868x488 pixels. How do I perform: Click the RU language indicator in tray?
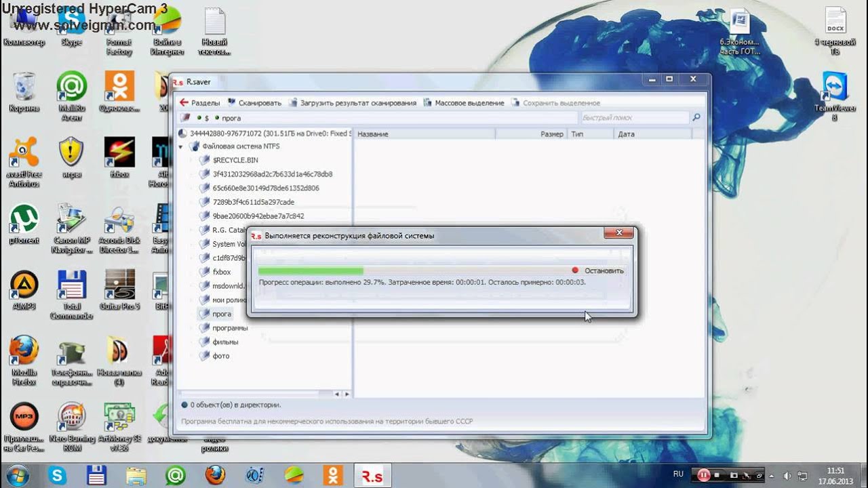coord(678,474)
